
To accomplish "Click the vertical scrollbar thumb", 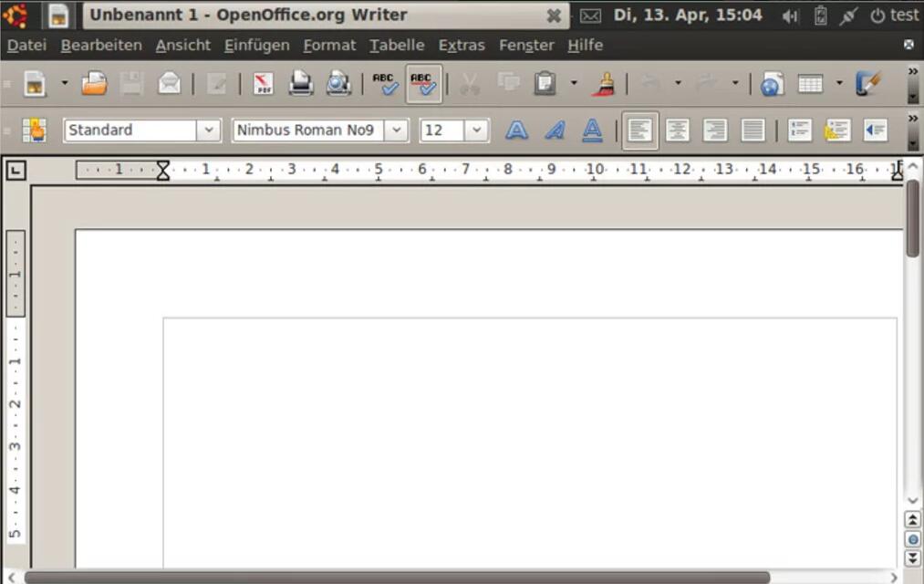I will (912, 219).
